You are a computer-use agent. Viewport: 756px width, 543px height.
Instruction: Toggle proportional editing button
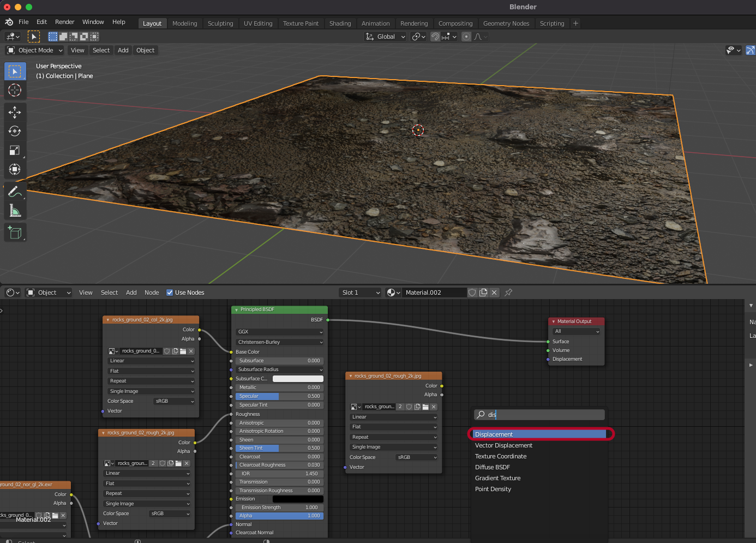(x=466, y=37)
